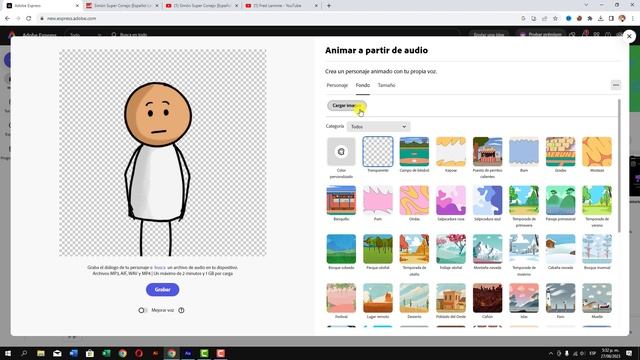Viewport: 640px width, 360px height.
Task: Pick the Poblado del Oeste background
Action: [x=451, y=298]
